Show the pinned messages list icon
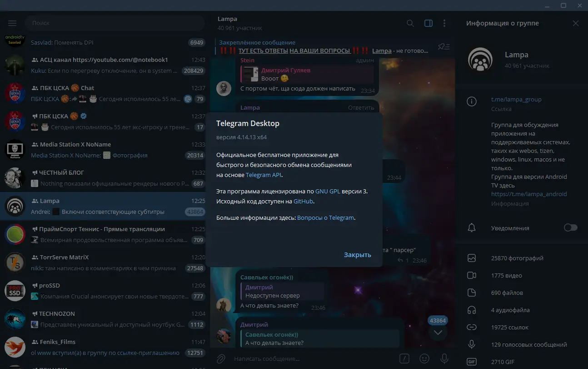 click(443, 46)
